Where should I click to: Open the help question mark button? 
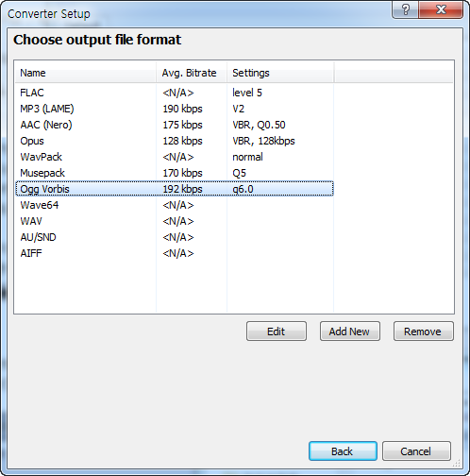406,9
